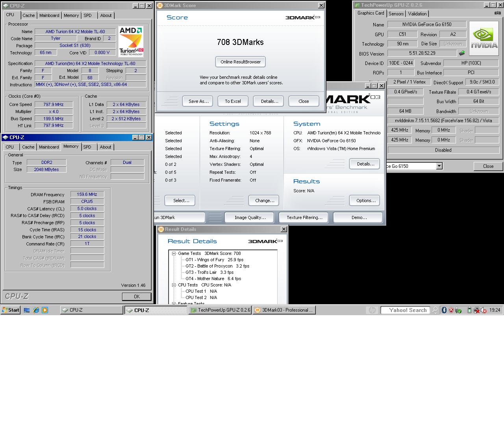Image resolution: width=504 pixels, height=446 pixels.
Task: Open the media player quick launch icon
Action: coord(45,310)
